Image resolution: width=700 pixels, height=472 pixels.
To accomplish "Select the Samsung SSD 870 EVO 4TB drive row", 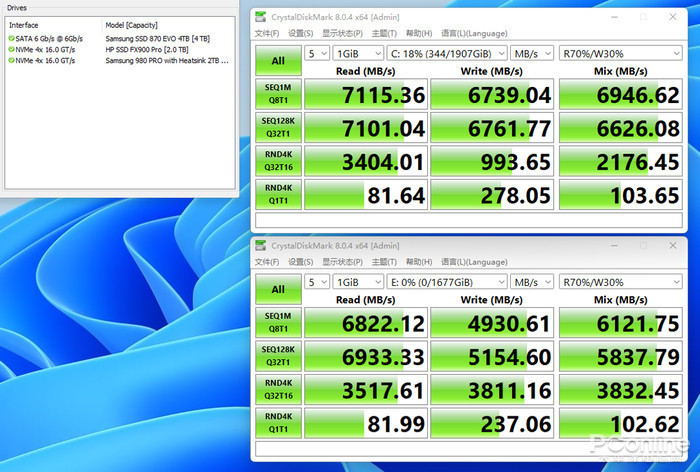I will tap(150, 38).
